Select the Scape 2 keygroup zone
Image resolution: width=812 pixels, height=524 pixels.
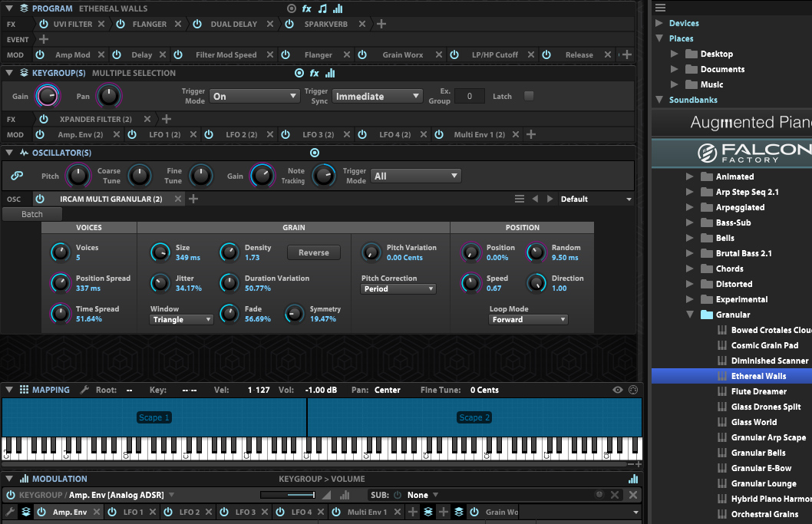[x=474, y=417]
